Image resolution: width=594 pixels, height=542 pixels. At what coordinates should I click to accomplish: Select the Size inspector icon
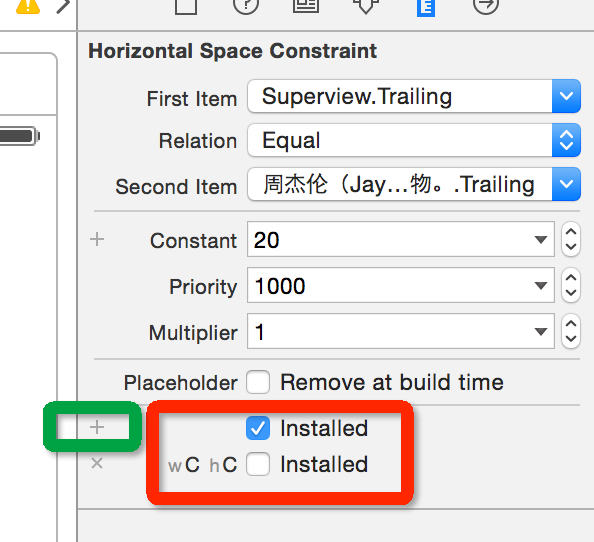tap(426, 6)
